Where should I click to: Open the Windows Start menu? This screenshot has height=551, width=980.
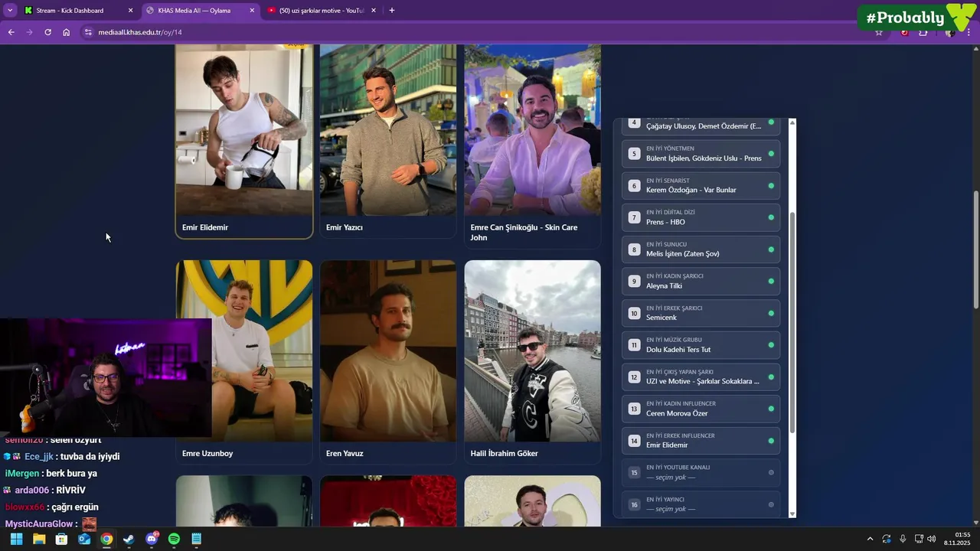pyautogui.click(x=16, y=539)
